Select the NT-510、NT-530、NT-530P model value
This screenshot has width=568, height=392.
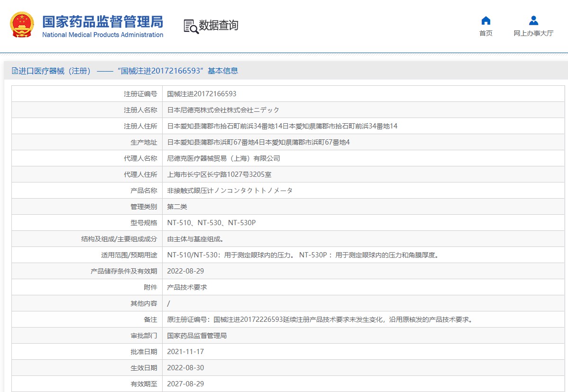(211, 223)
